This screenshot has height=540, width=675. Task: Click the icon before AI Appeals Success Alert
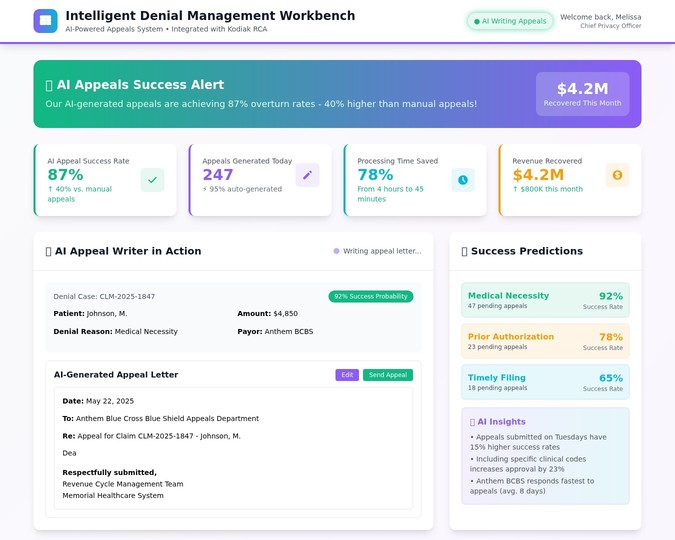pos(49,85)
